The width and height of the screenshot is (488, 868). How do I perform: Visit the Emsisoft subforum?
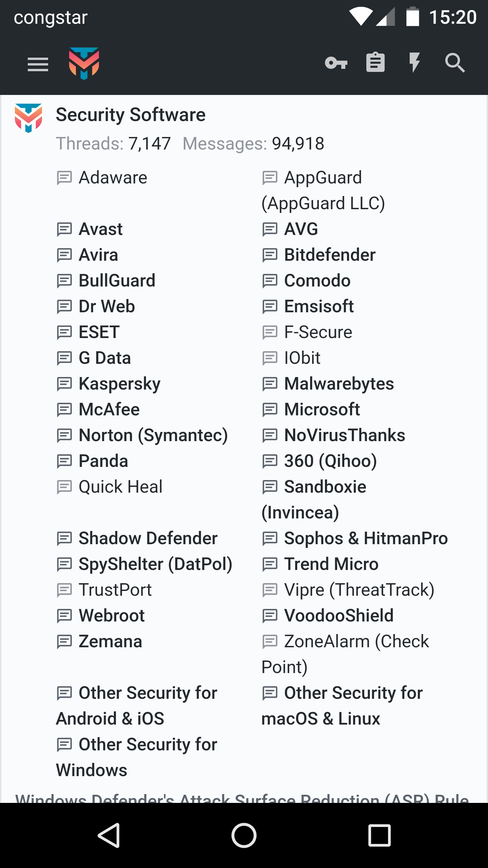point(319,307)
